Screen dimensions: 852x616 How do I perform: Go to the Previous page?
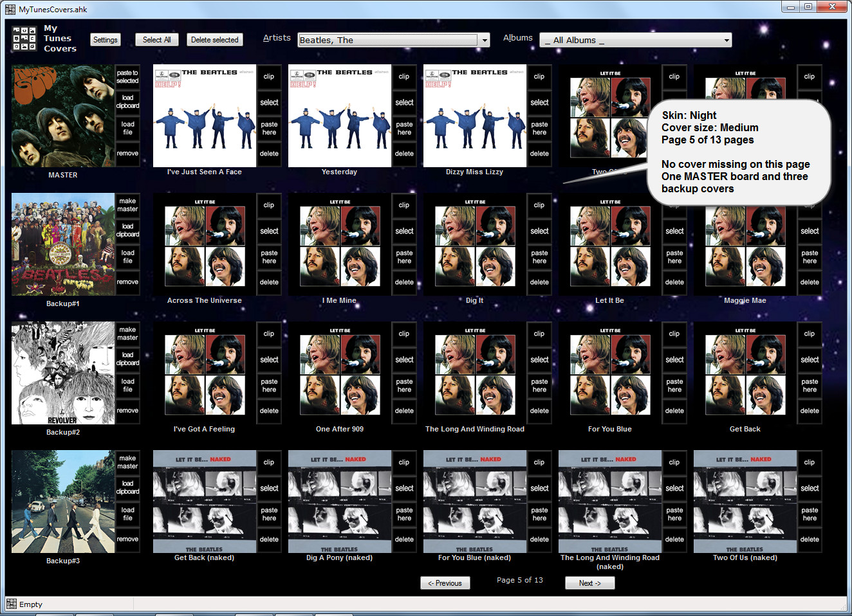[445, 583]
